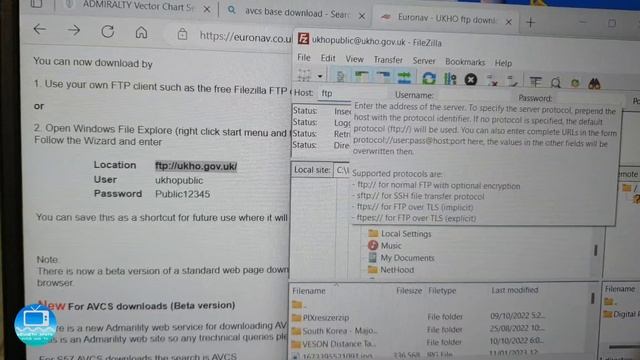Click address bar lock icon

coord(182,34)
